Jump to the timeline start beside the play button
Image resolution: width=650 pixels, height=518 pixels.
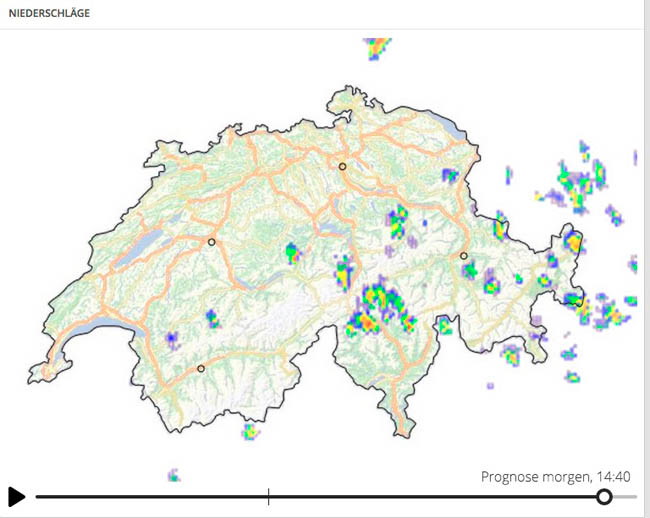pos(38,496)
